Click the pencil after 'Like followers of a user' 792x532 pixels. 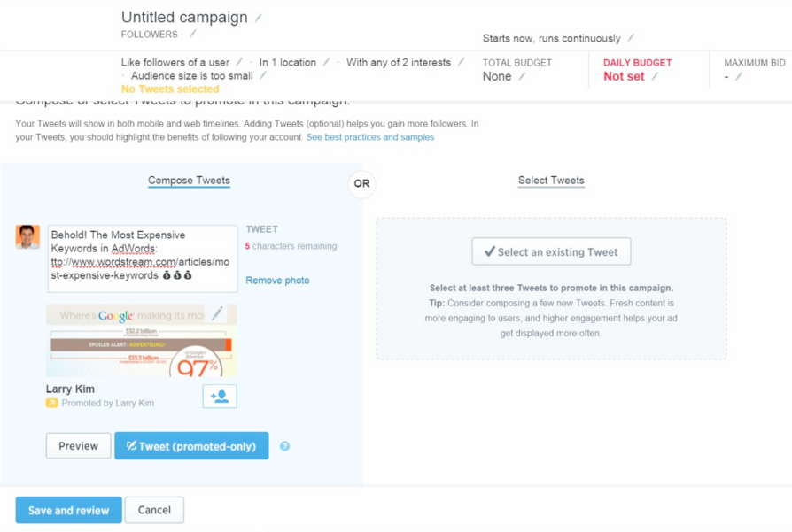tap(239, 62)
